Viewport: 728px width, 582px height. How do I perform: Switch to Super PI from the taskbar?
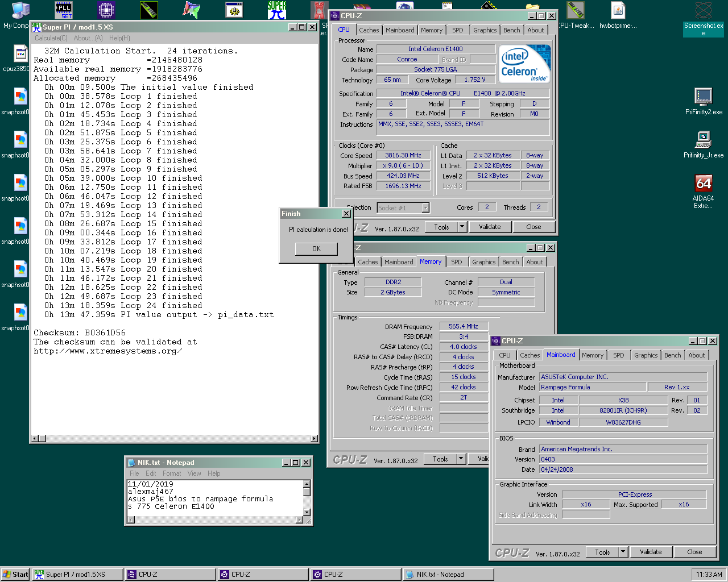click(x=78, y=575)
